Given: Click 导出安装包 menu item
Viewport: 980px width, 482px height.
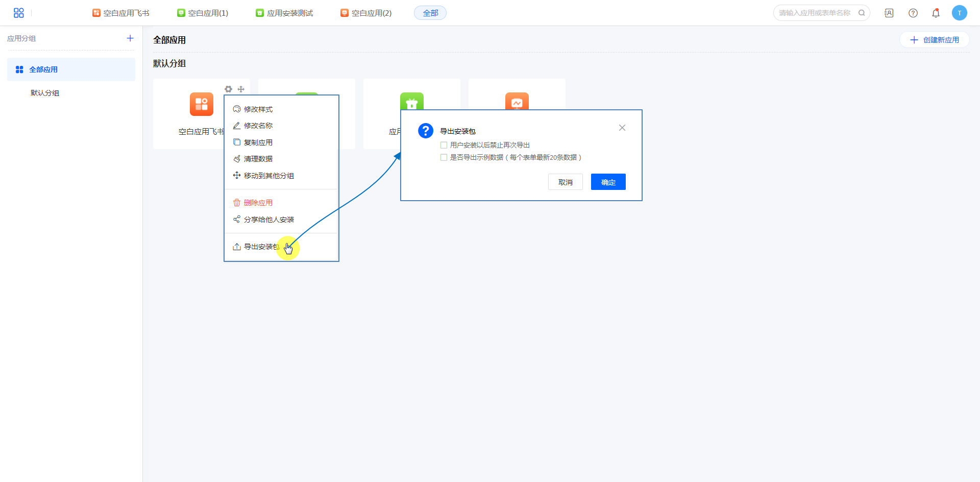Looking at the screenshot, I should tap(261, 247).
